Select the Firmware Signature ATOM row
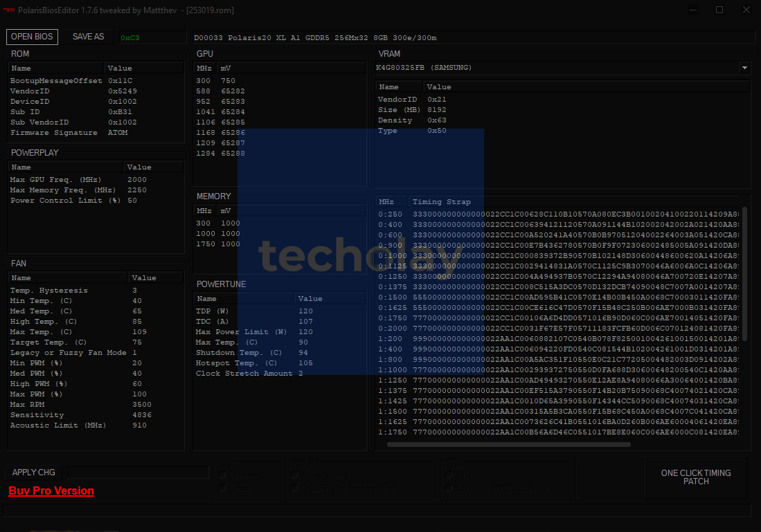Screen dimensions: 761x532 [96, 133]
